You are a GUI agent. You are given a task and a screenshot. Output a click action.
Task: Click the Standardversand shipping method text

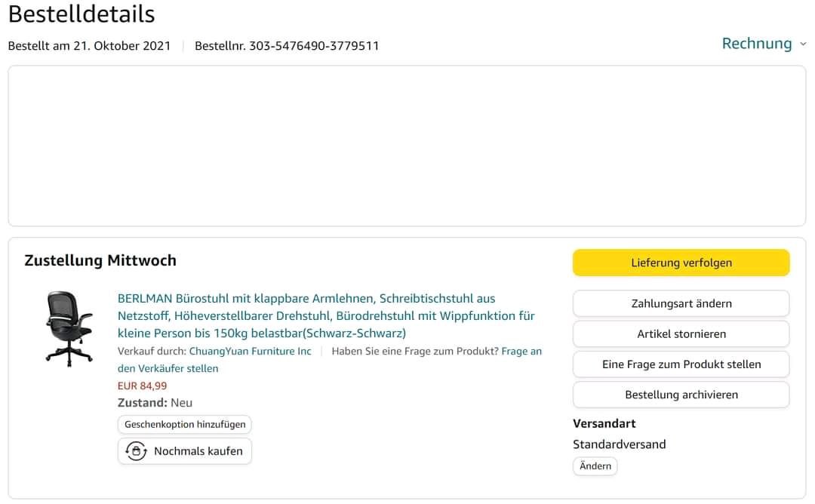pyautogui.click(x=619, y=444)
